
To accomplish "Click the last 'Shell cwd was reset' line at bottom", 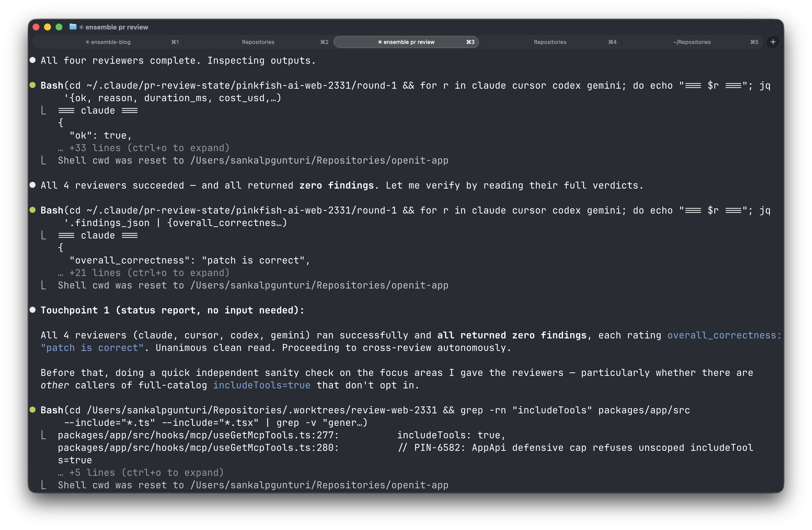I will [x=253, y=485].
